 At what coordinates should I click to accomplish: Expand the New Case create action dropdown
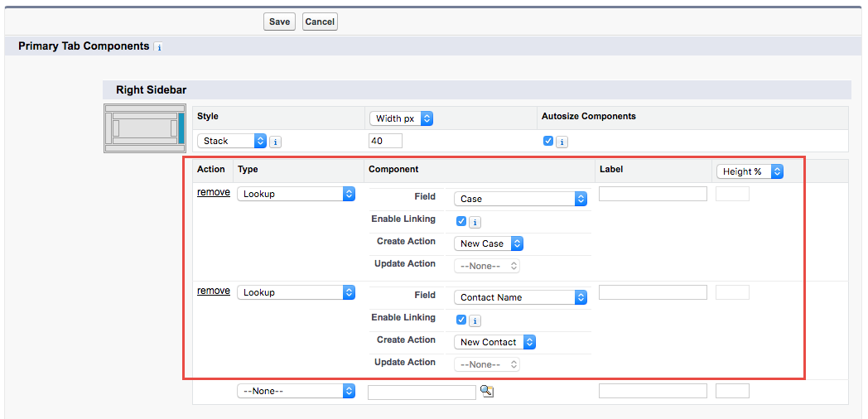(x=489, y=243)
